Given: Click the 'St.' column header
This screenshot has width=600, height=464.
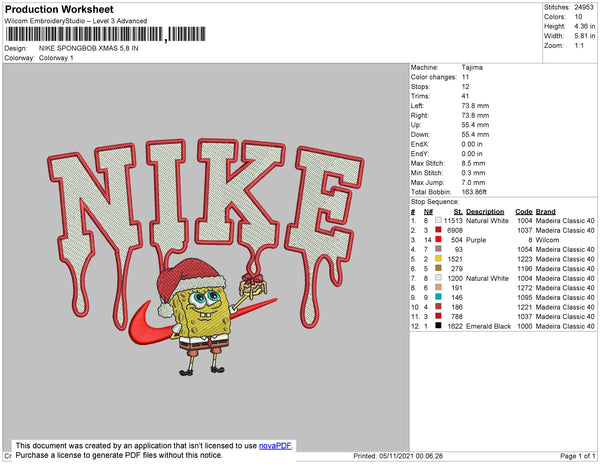Looking at the screenshot, I should 458,212.
